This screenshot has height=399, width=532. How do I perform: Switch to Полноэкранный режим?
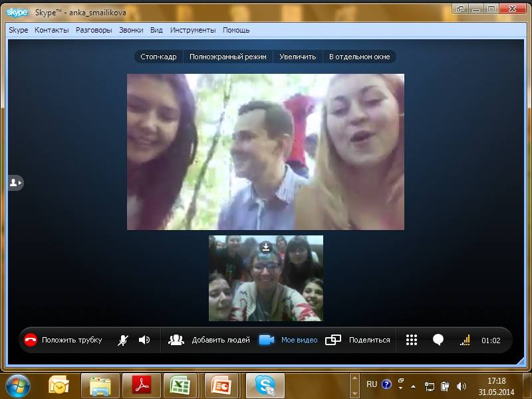point(228,57)
